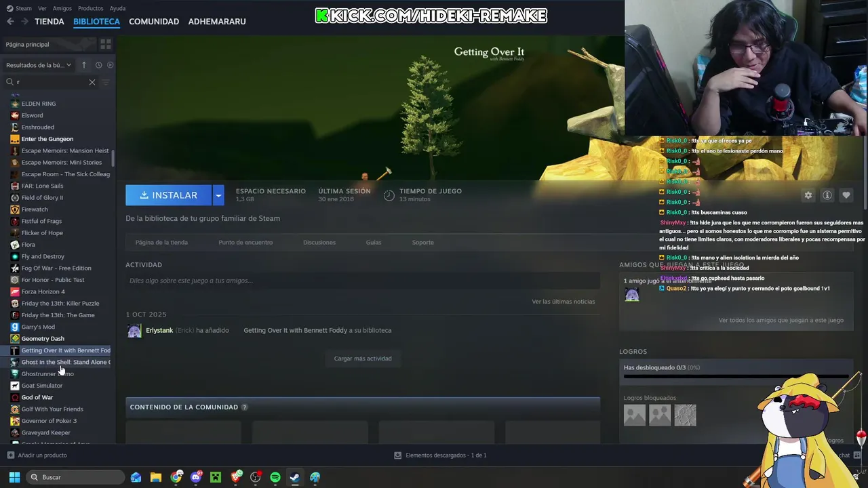Open the Windows Start menu
This screenshot has height=488, width=868.
point(14,477)
